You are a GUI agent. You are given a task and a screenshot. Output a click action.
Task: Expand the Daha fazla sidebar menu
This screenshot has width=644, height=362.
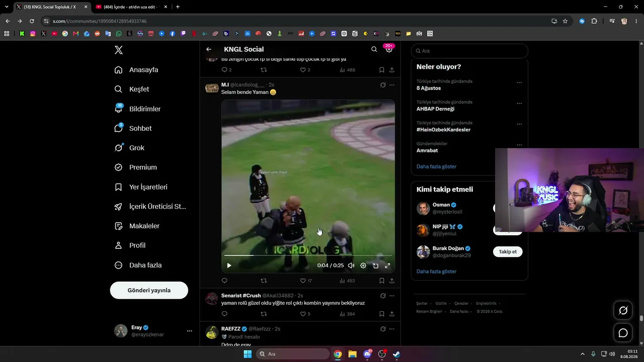click(x=138, y=265)
